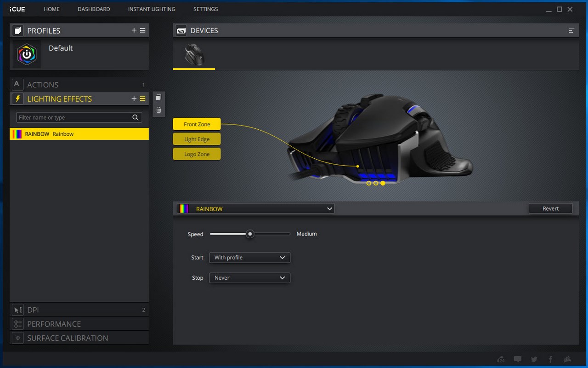Open the Dashboard tab

pyautogui.click(x=94, y=9)
